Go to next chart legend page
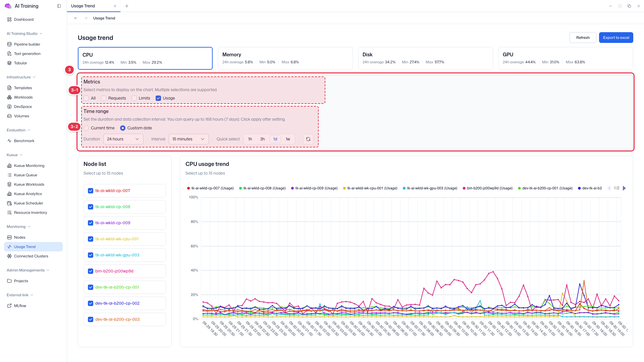The height and width of the screenshot is (362, 644). point(624,188)
